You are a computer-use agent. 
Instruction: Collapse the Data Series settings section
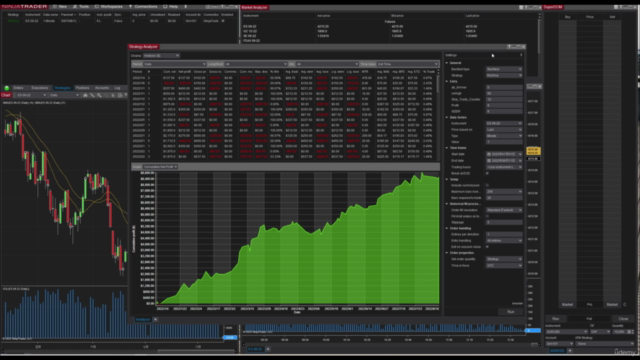click(x=447, y=118)
